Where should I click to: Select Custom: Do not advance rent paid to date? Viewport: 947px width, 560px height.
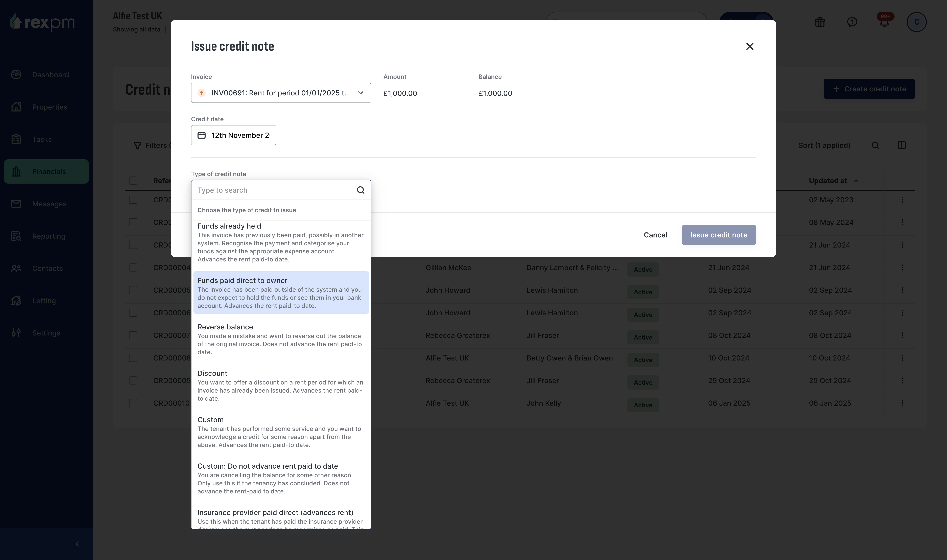pos(281,478)
